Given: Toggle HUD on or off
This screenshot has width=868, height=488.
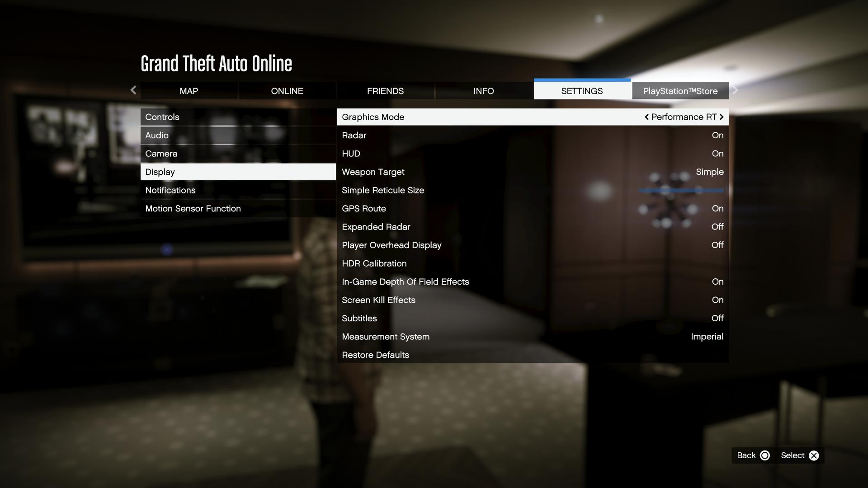Looking at the screenshot, I should 533,154.
